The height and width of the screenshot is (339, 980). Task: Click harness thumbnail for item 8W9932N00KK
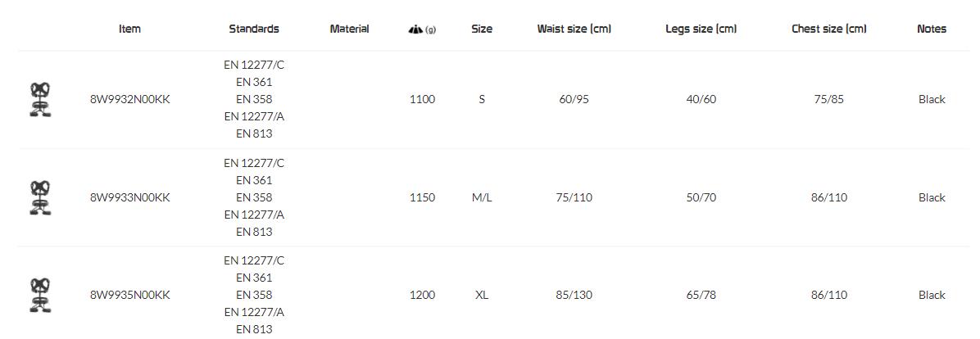[40, 100]
